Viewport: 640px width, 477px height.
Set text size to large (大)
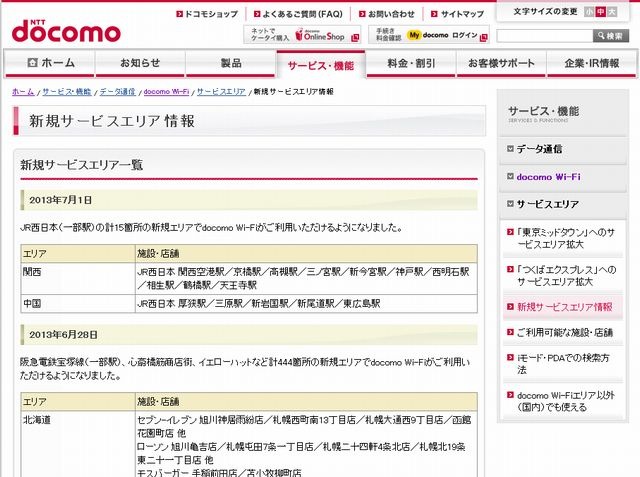612,12
